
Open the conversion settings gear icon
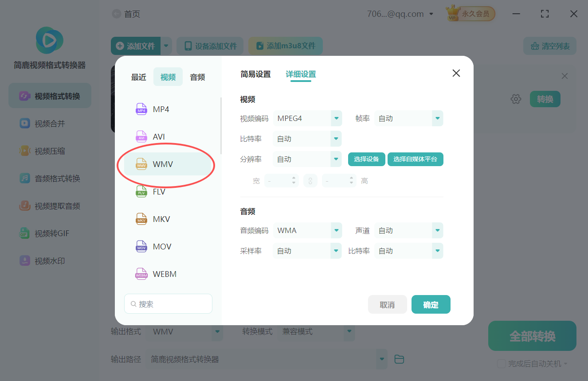(x=516, y=99)
